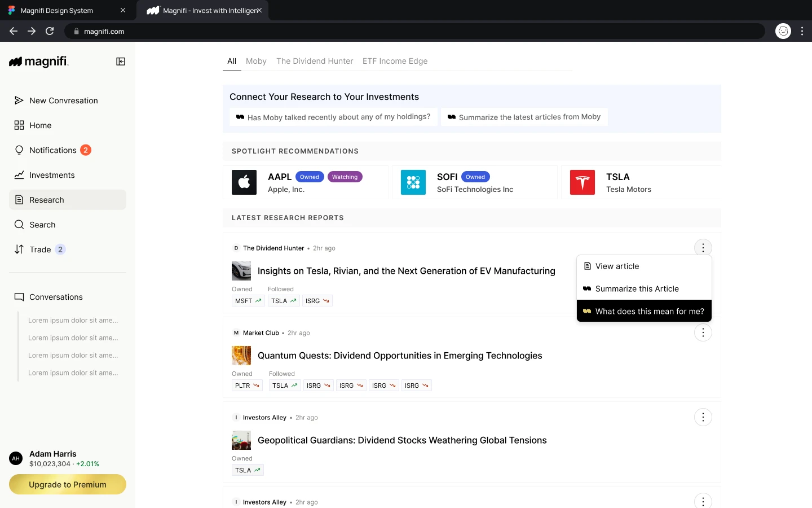Click the browser address bar
Viewport: 812px width, 508px height.
click(x=414, y=31)
